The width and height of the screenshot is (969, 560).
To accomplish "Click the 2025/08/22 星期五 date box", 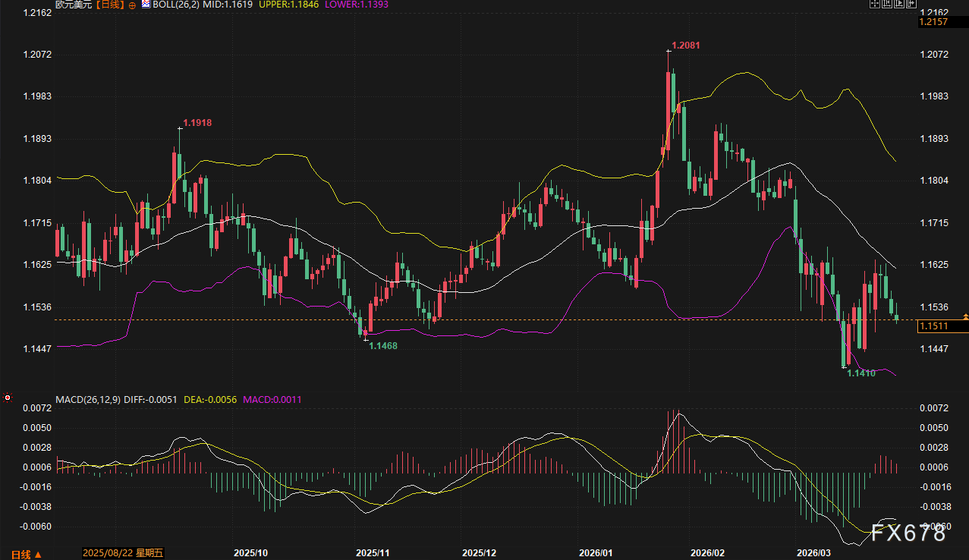I will [122, 552].
